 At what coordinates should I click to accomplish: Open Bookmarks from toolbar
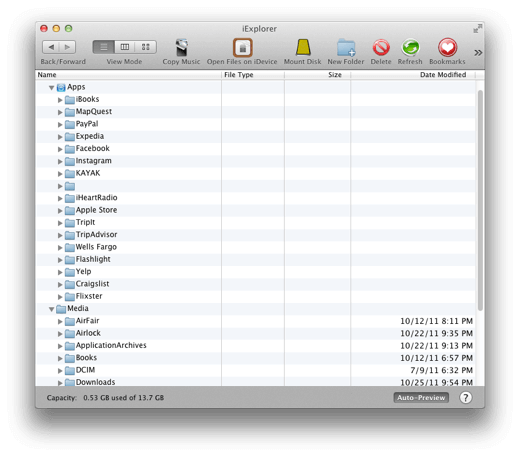point(447,47)
